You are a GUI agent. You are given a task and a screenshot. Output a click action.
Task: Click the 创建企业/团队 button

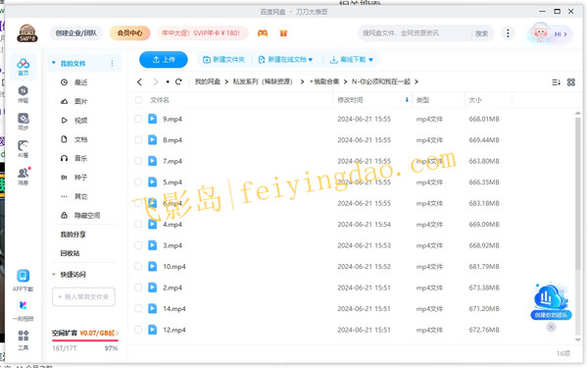[76, 33]
